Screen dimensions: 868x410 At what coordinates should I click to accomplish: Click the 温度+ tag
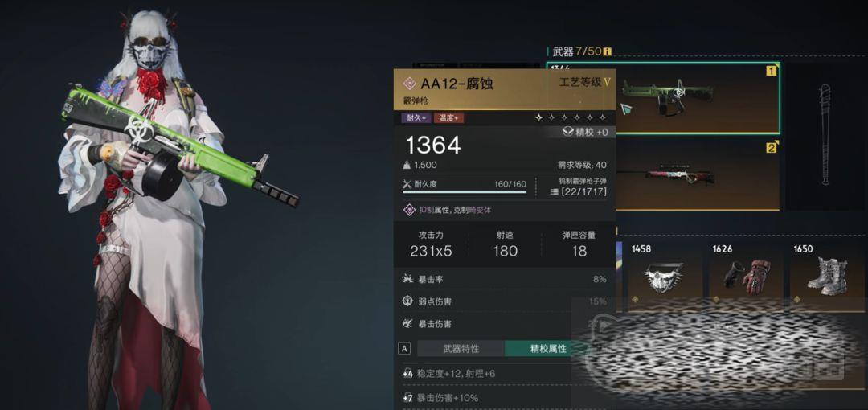pyautogui.click(x=449, y=117)
